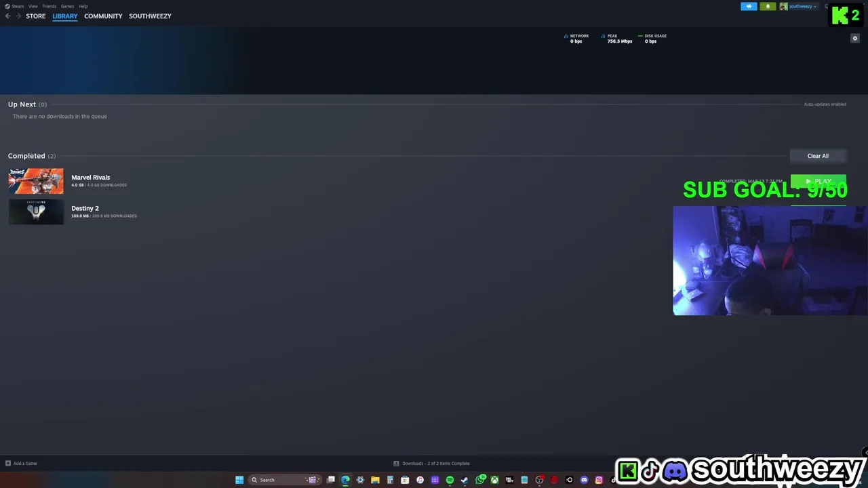This screenshot has width=868, height=488.
Task: Click the PEAK speed readout
Action: click(x=616, y=39)
